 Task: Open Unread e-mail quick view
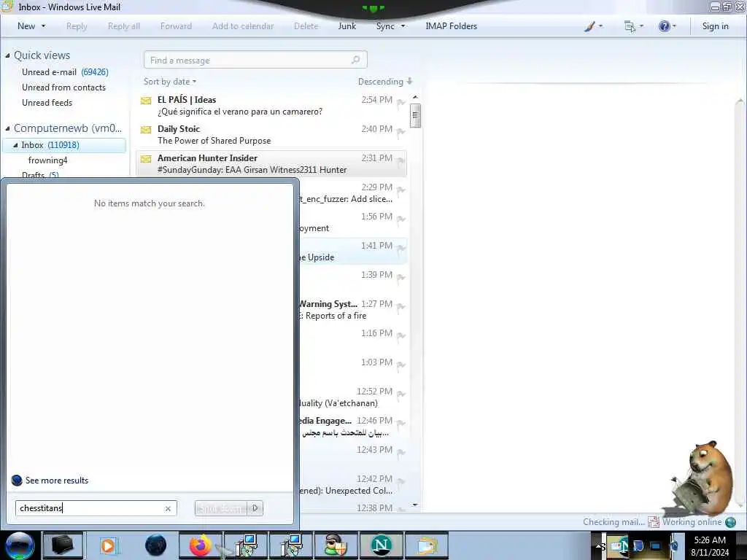click(65, 72)
